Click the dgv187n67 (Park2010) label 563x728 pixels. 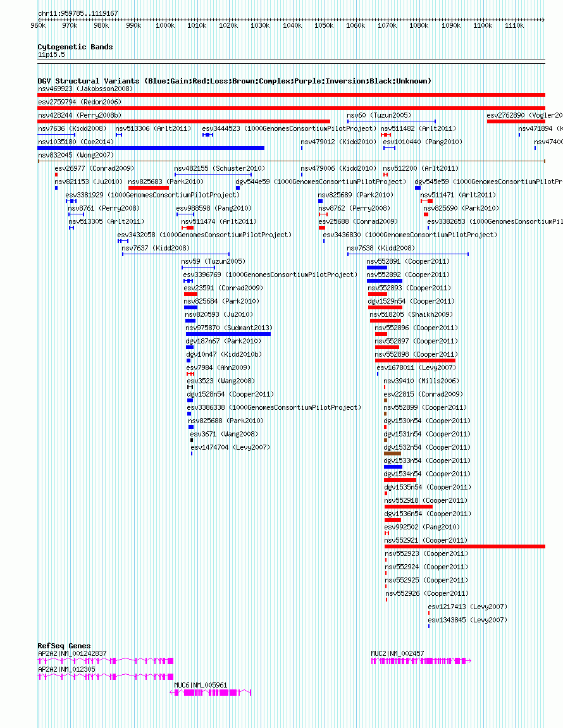223,342
